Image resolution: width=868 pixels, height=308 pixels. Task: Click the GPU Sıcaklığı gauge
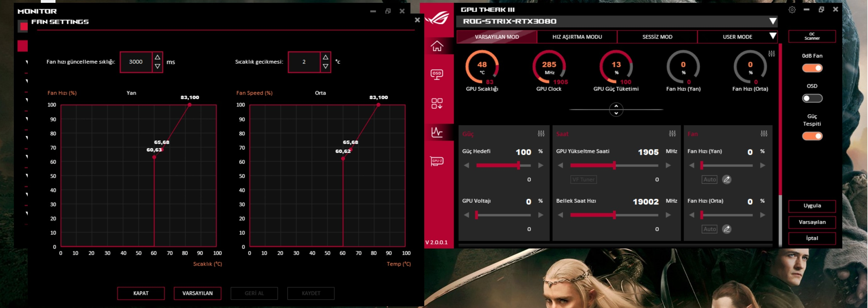point(482,67)
